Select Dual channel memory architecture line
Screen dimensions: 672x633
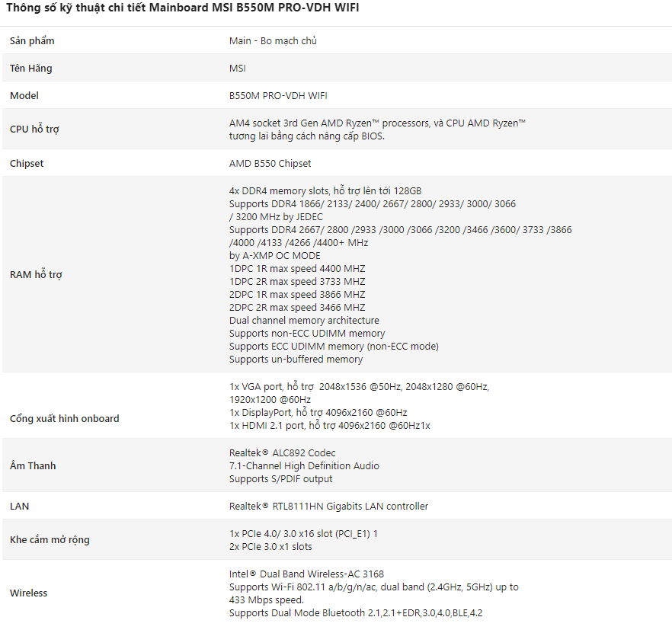pyautogui.click(x=304, y=320)
